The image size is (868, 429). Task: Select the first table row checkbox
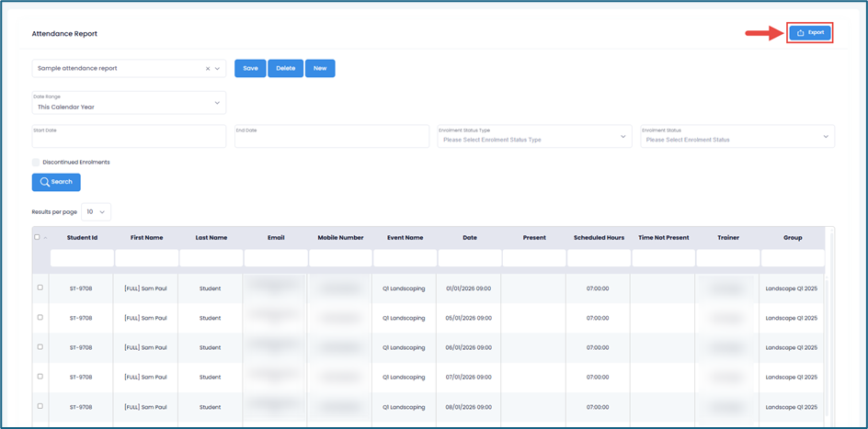pyautogui.click(x=40, y=288)
